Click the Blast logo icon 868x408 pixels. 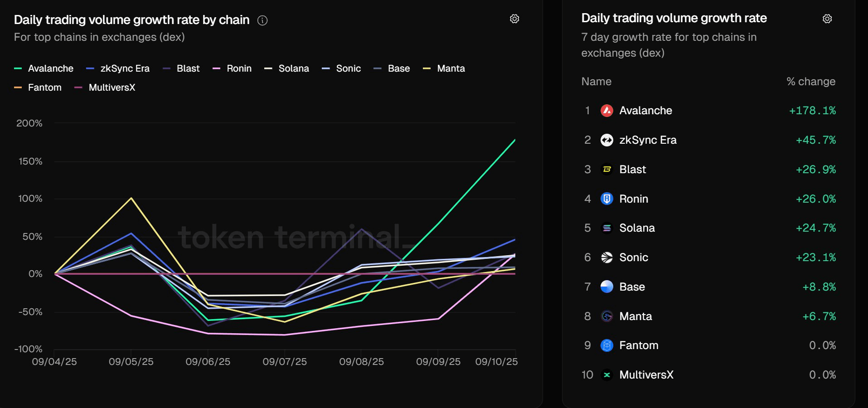tap(607, 170)
